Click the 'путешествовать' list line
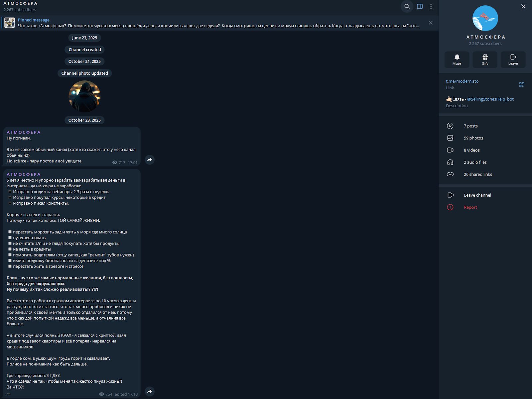Viewport: 532px width, 399px height. (29, 238)
